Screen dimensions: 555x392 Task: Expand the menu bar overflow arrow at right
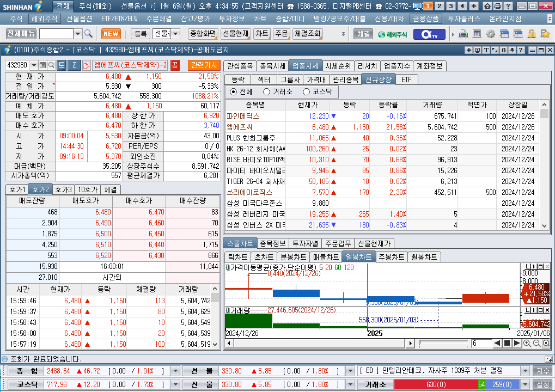click(550, 19)
